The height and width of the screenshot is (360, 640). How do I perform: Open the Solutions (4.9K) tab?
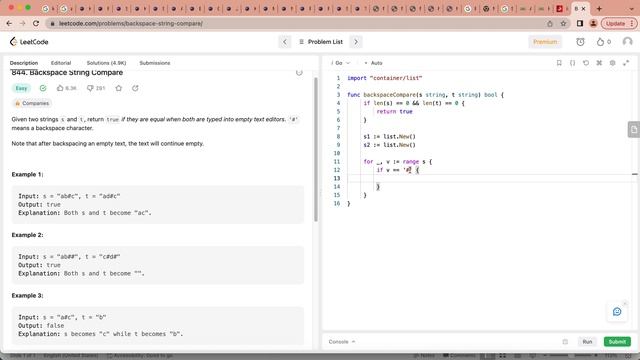[x=106, y=63]
